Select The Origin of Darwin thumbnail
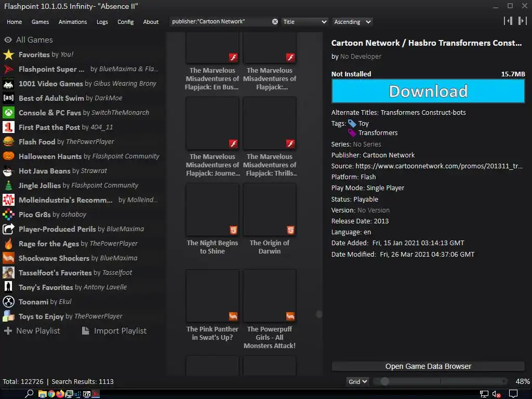 [x=270, y=210]
